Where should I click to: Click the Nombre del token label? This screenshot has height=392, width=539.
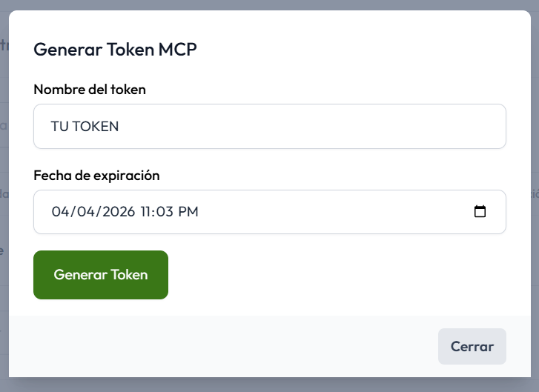click(x=90, y=90)
